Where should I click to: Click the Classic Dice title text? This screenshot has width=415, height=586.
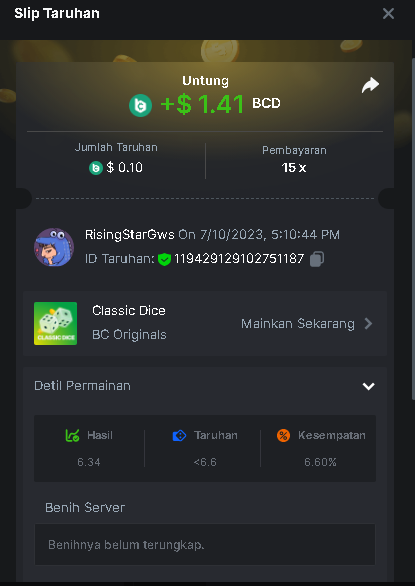(x=129, y=311)
